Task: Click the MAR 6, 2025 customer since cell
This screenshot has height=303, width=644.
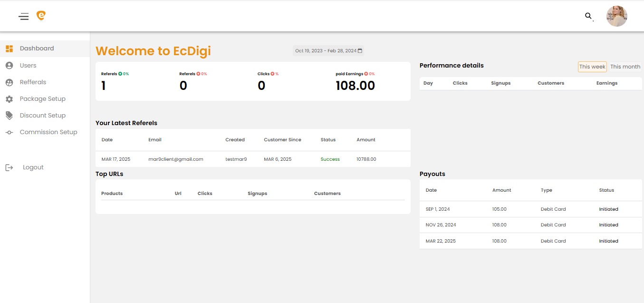Action: (x=278, y=159)
